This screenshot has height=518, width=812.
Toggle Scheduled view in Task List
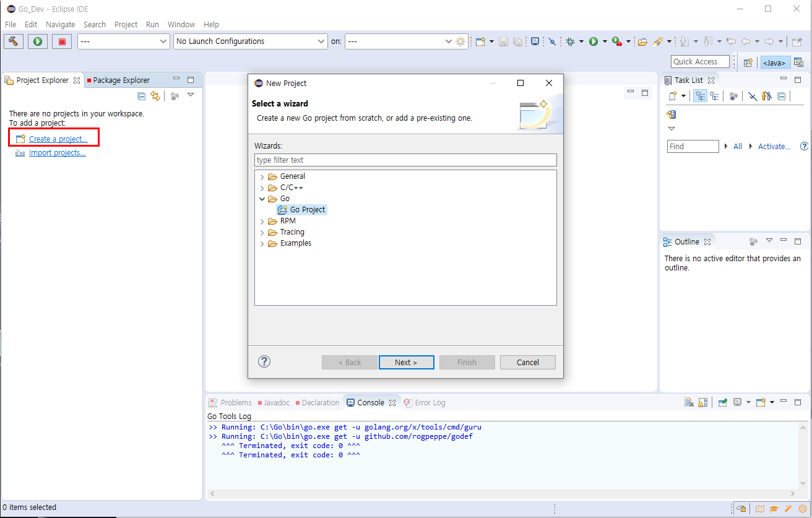(715, 96)
